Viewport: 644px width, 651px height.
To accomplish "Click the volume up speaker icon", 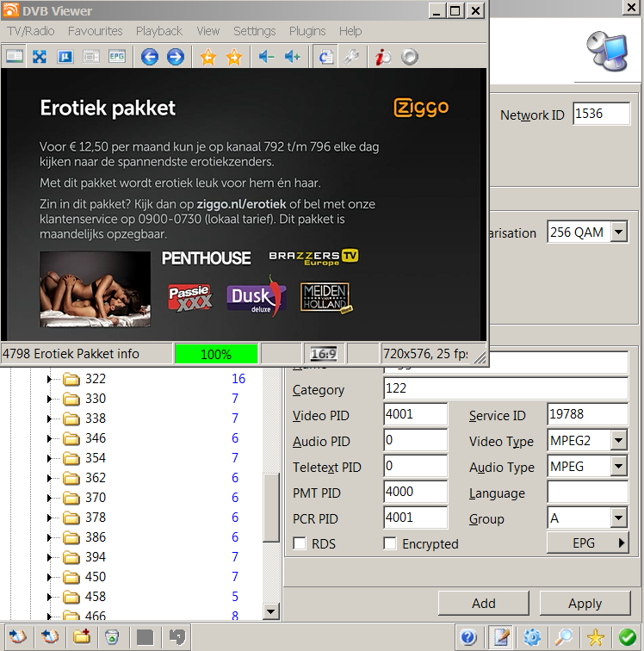I will tap(293, 57).
